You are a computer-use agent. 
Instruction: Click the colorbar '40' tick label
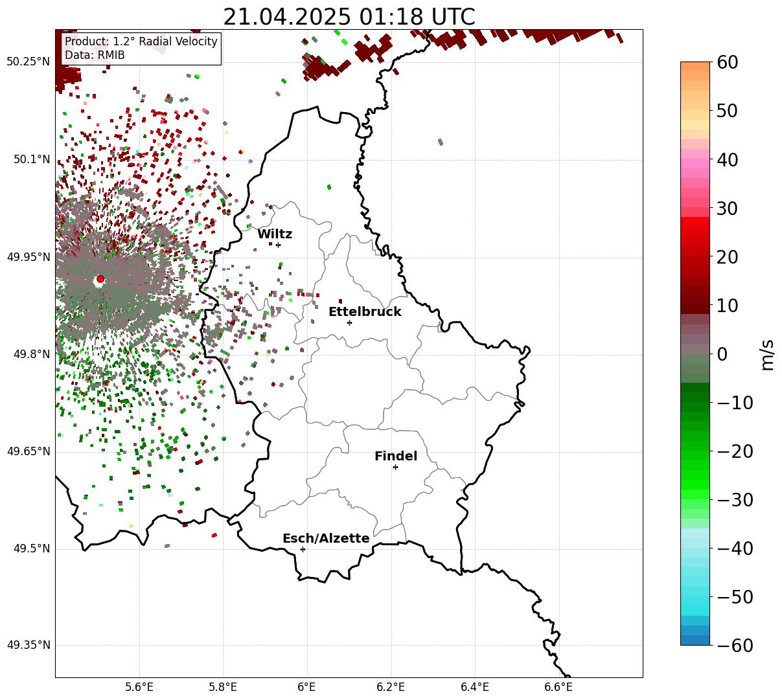pyautogui.click(x=726, y=159)
